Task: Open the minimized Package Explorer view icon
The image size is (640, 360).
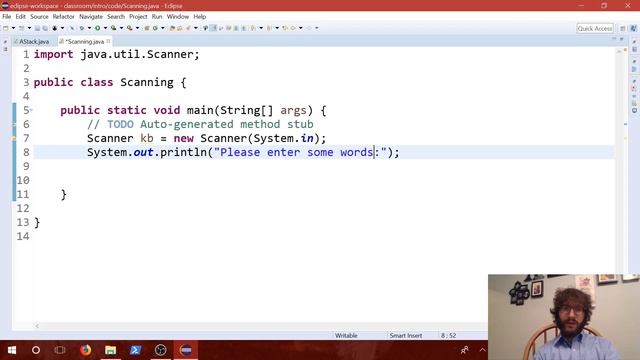Action: [5, 49]
